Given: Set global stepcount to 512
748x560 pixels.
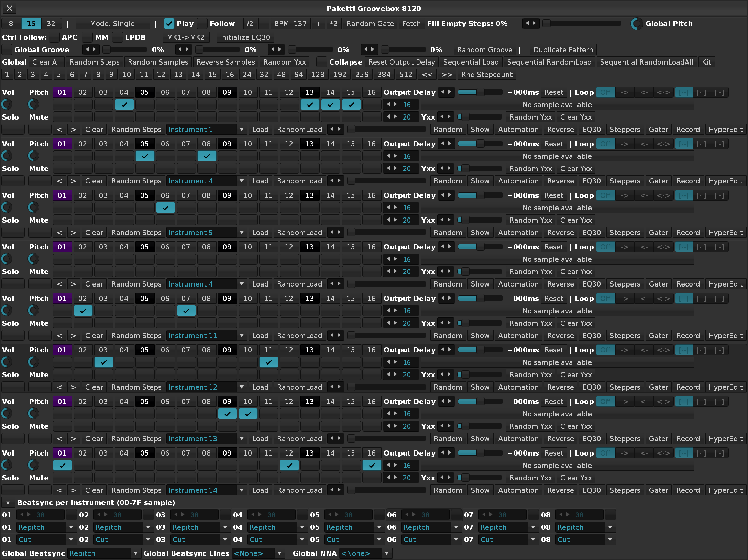Looking at the screenshot, I should (x=406, y=75).
